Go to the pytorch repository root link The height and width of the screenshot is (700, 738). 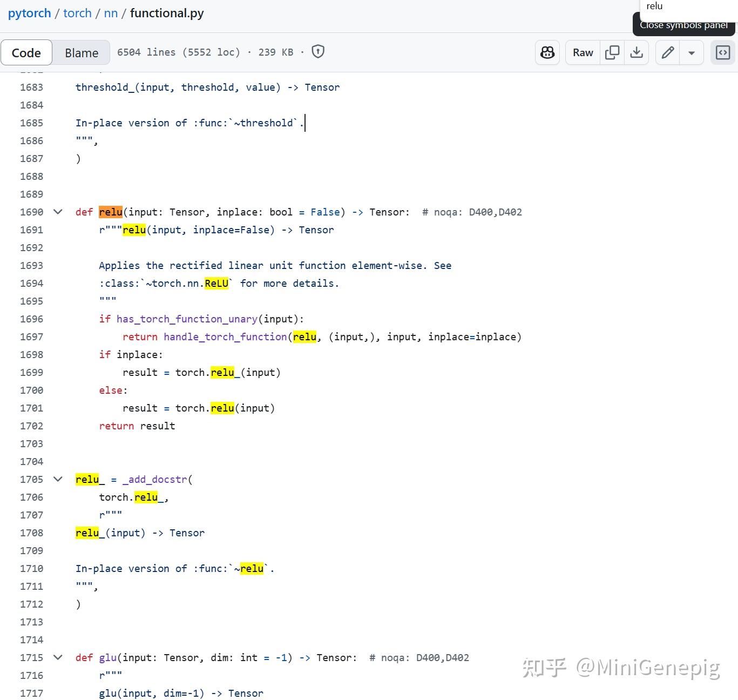[29, 13]
